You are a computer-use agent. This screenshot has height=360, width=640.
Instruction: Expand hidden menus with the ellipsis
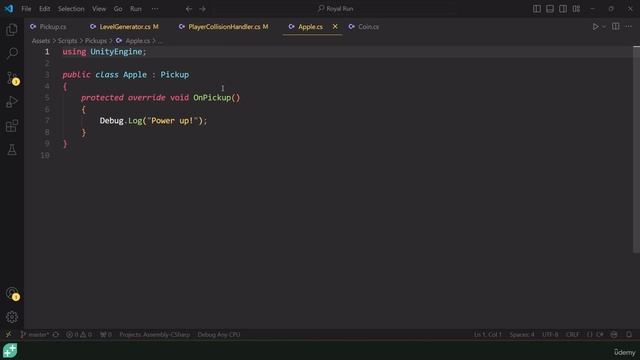[x=155, y=9]
